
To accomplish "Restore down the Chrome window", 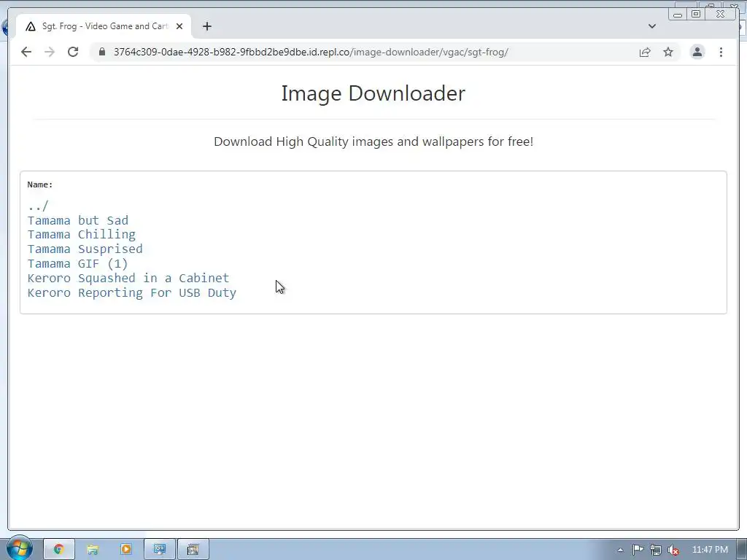I will (x=695, y=15).
